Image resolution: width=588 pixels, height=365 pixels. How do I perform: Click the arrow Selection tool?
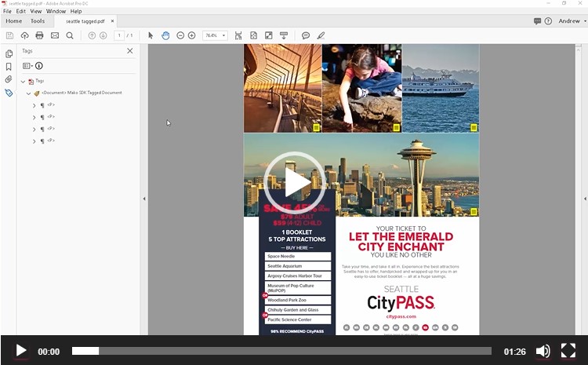(151, 35)
